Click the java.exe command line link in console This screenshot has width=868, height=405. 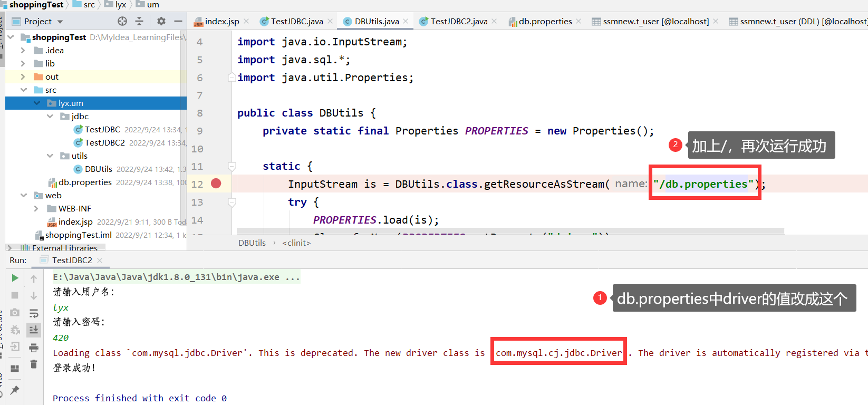coord(177,277)
